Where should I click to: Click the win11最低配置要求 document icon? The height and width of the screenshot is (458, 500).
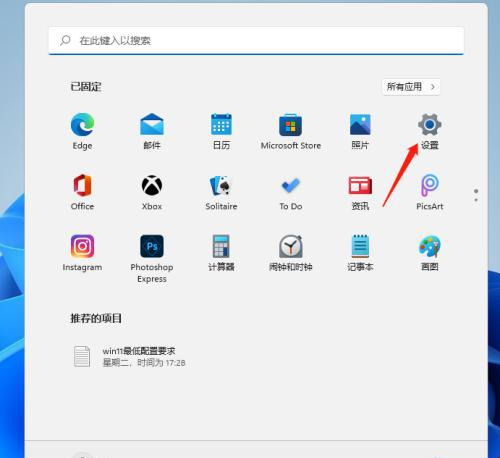click(x=82, y=356)
